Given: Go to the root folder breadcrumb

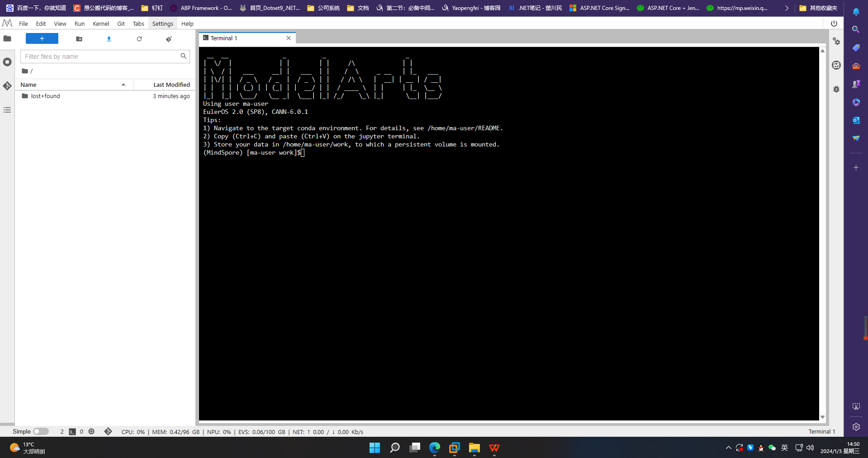Looking at the screenshot, I should (x=25, y=71).
